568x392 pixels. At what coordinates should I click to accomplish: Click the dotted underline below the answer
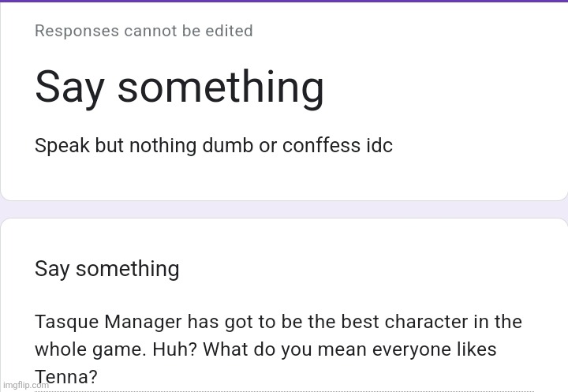[284, 390]
